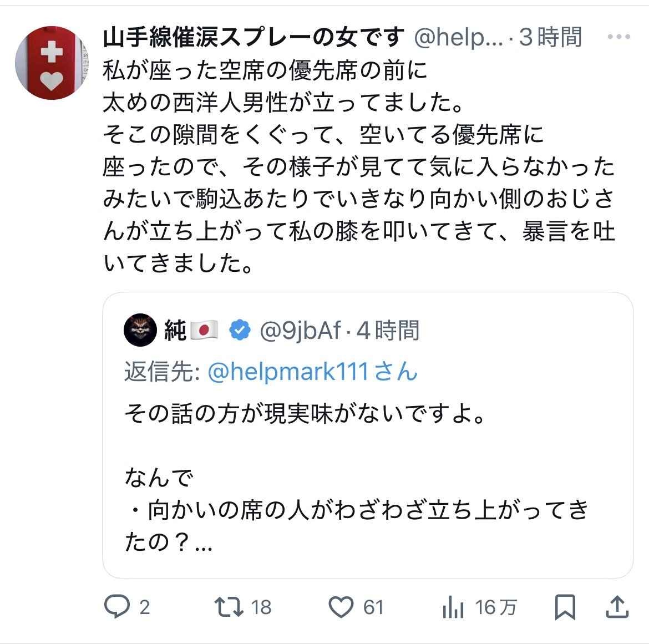Click the blue verified badge
Viewport: 649px width, 644px height.
tap(240, 330)
